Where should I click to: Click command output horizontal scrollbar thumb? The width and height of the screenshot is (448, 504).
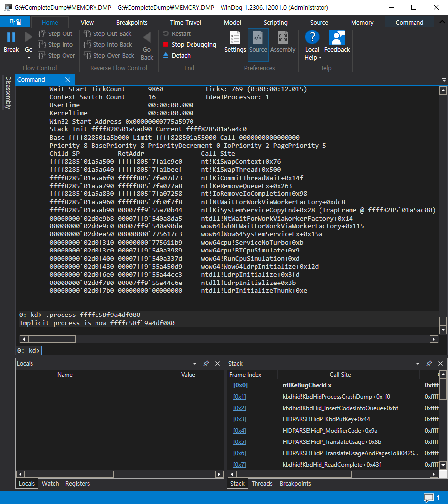click(52, 339)
